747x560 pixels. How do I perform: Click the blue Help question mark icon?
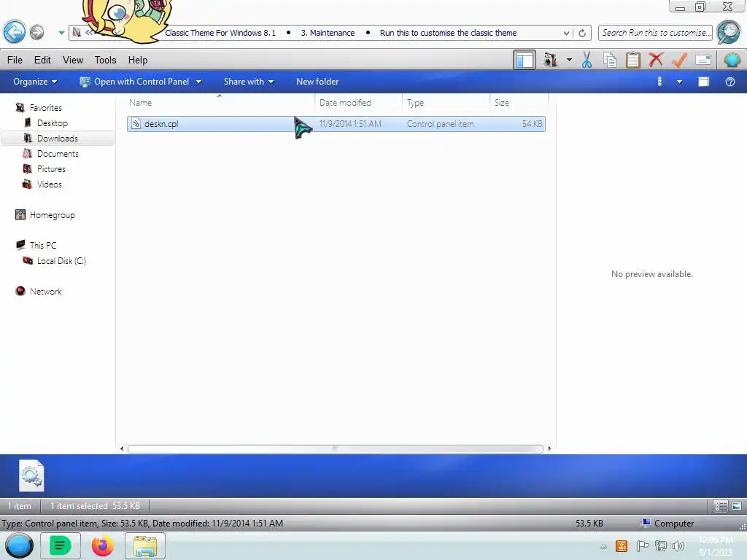click(729, 82)
